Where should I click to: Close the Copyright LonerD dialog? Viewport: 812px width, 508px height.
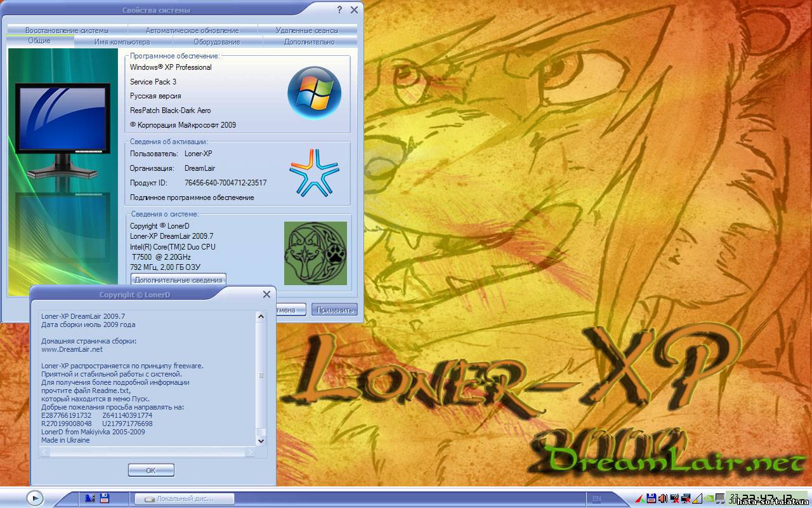tap(266, 294)
